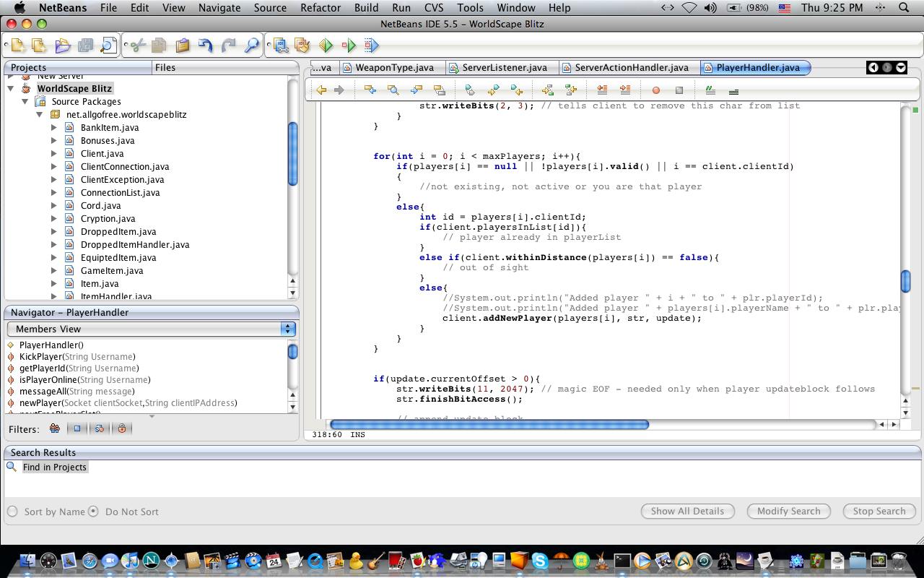
Task: Select the Sort by Name radio button
Action: 12,512
